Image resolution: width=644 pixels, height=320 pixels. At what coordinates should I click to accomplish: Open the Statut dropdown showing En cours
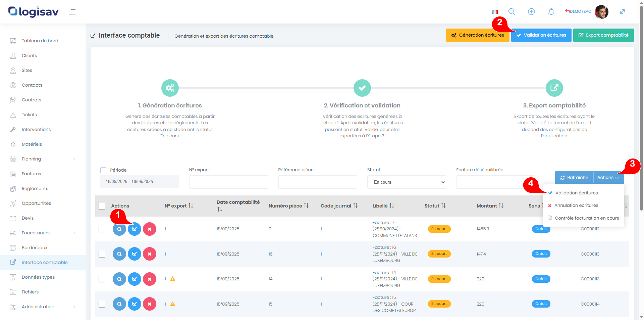pos(407,182)
